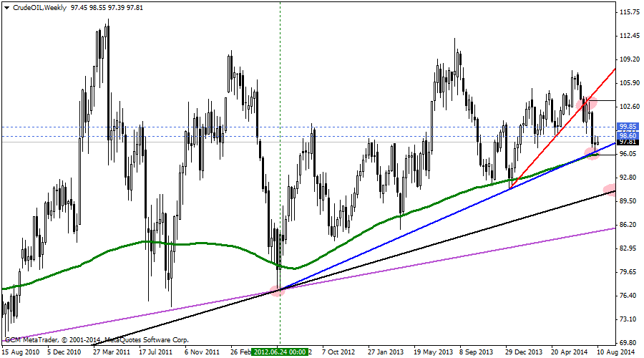Select the 98.60 blue price label
This screenshot has height=358, width=644.
click(x=628, y=135)
